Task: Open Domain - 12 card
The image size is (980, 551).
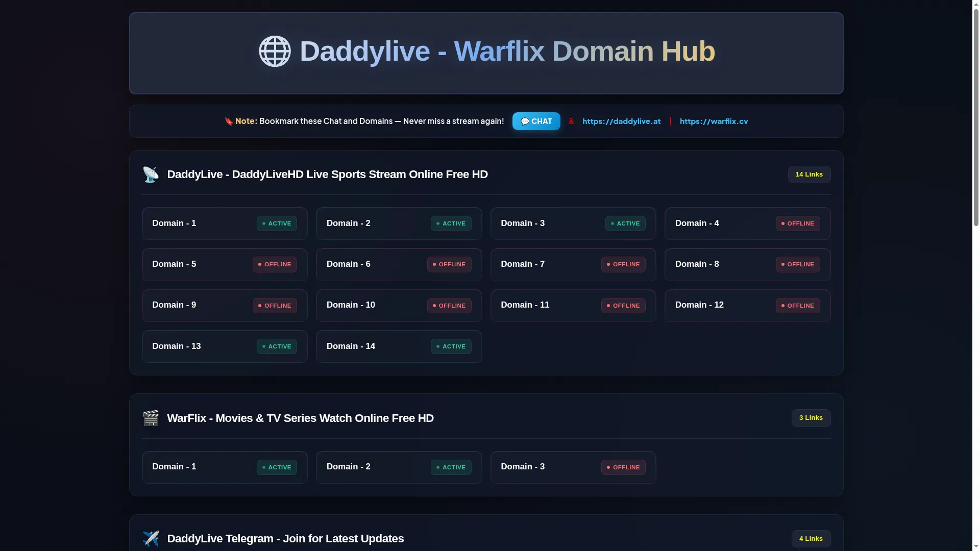Action: [x=747, y=306]
